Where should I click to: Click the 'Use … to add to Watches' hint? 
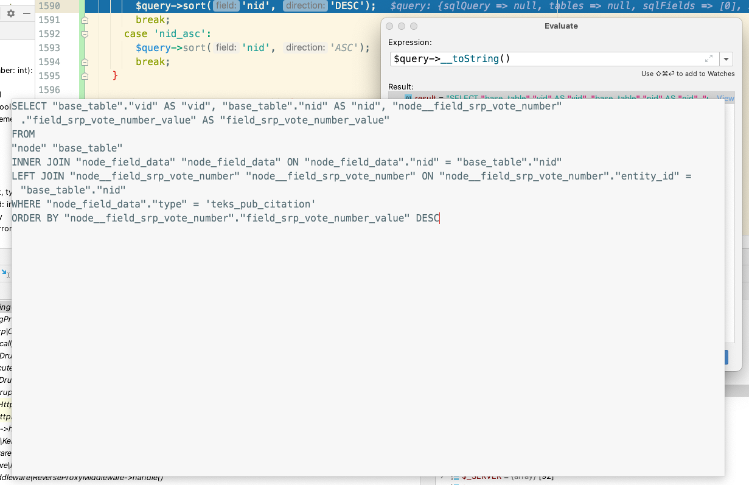point(688,74)
